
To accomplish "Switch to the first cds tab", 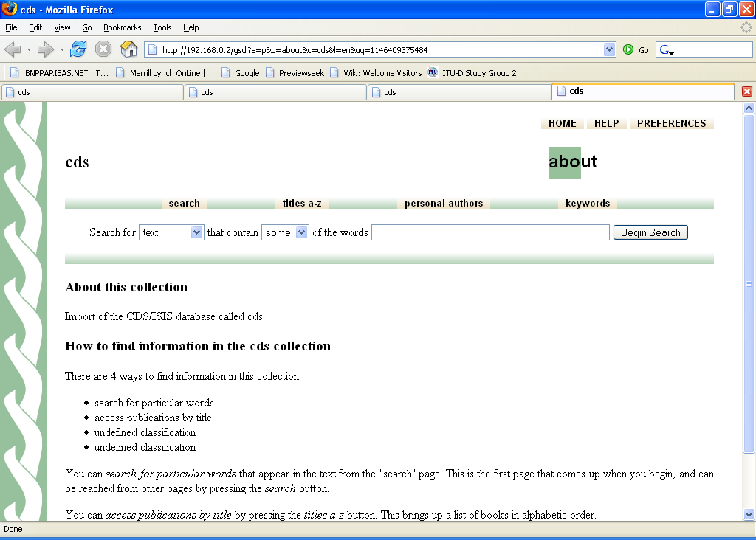I will click(92, 92).
